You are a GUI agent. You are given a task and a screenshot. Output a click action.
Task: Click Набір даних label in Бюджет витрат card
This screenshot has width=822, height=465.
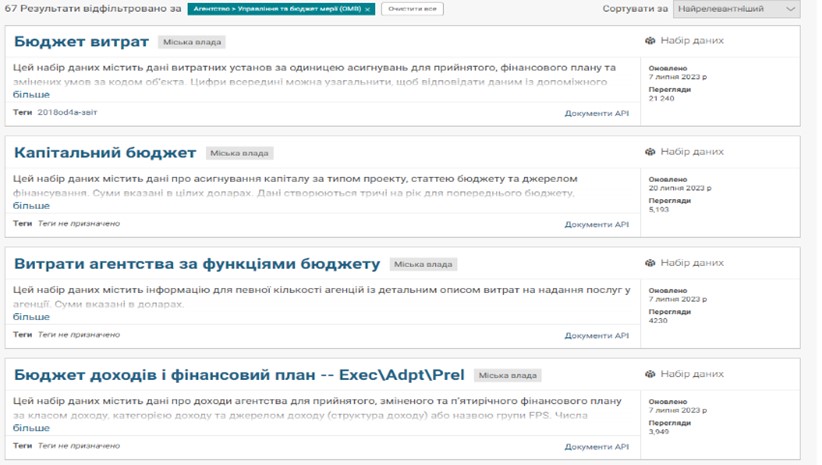(692, 40)
